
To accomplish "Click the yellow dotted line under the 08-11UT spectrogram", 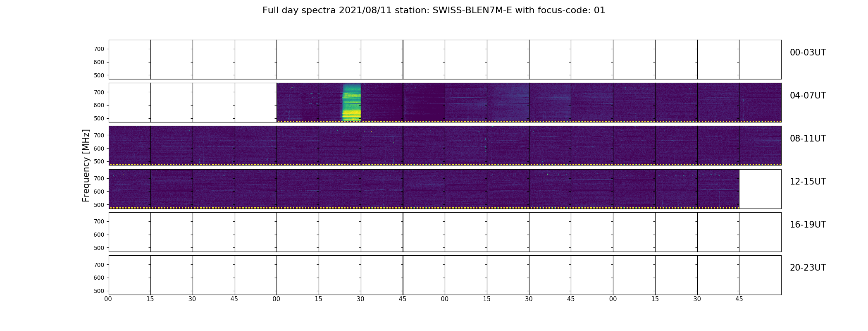I will click(x=445, y=164).
